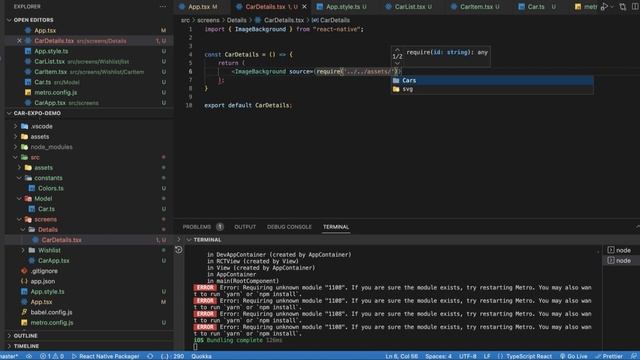The width and height of the screenshot is (640, 360).
Task: Switch to the Car.ts editor tab
Action: tap(536, 7)
